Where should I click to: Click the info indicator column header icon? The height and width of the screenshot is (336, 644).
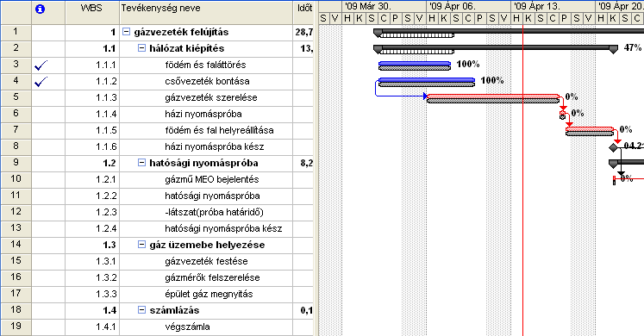point(40,9)
